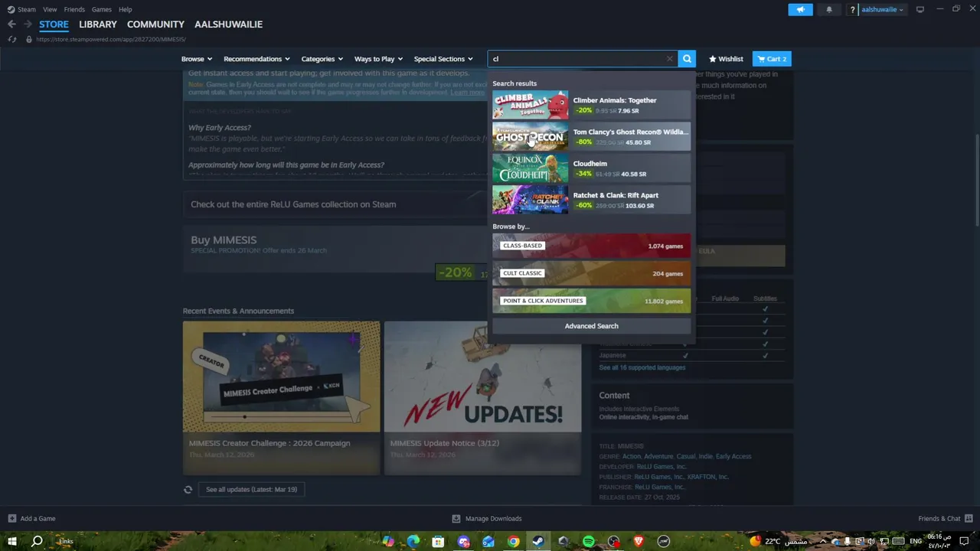This screenshot has height=551, width=980.
Task: Open the notifications bell
Action: [x=828, y=9]
